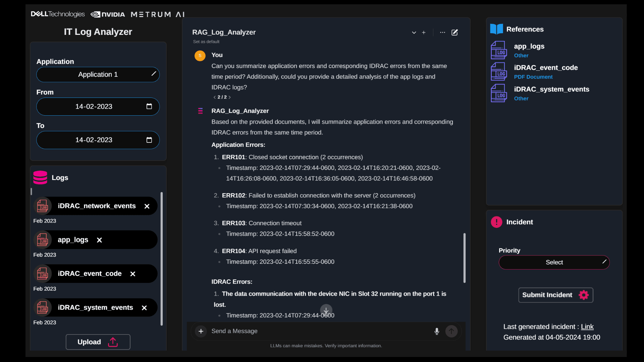Click the microphone icon in message bar
This screenshot has height=362, width=644.
coord(437,331)
